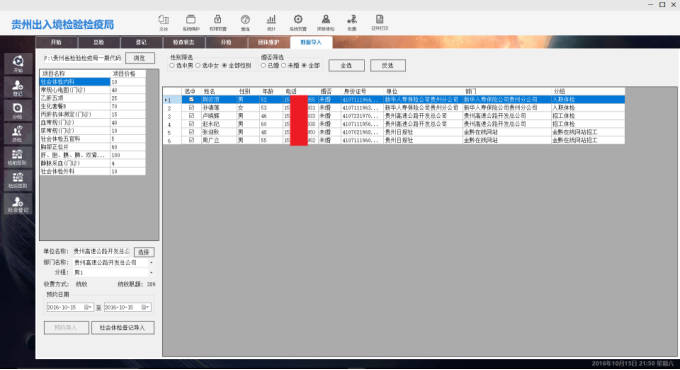Click the 社会体检登记导入 button
The height and width of the screenshot is (370, 680).
click(x=123, y=327)
